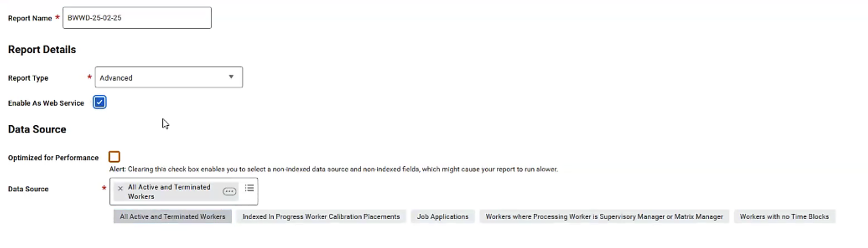This screenshot has width=868, height=248.
Task: Click the Report Details section heading
Action: [42, 50]
